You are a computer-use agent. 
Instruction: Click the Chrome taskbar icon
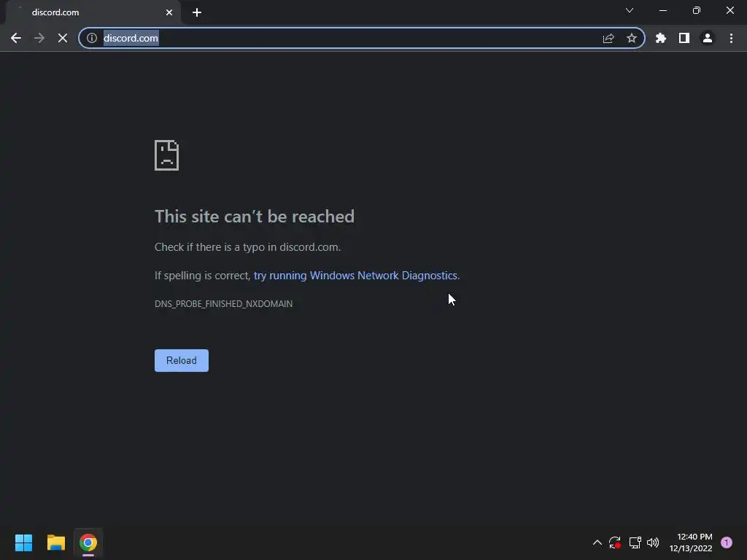point(88,542)
